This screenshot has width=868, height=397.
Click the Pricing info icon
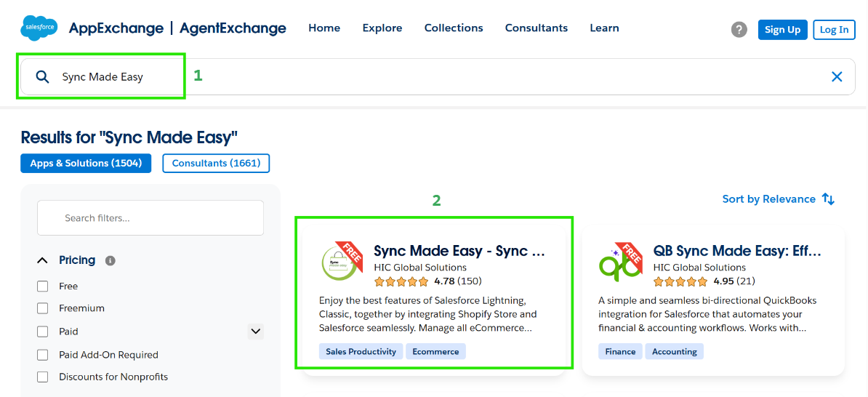110,260
